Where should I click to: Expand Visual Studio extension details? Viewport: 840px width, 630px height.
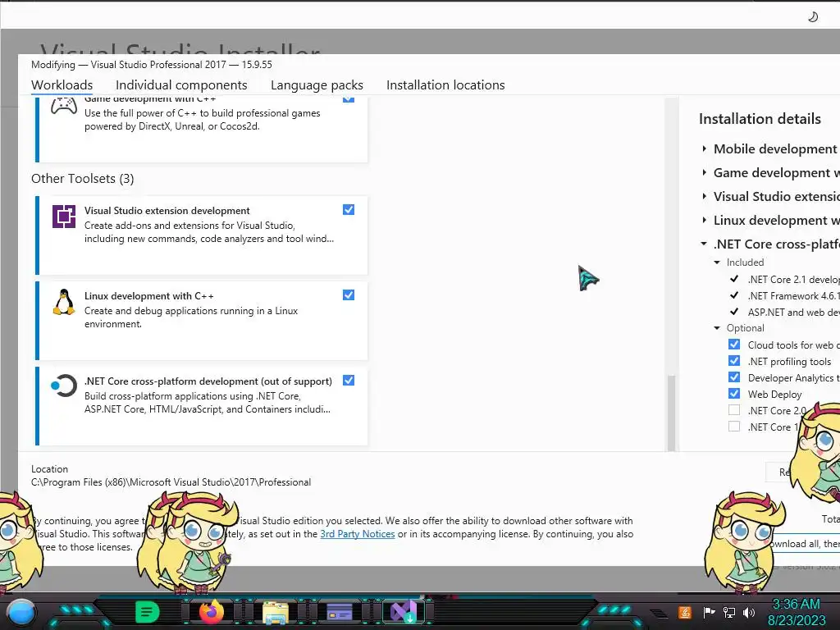click(x=704, y=197)
